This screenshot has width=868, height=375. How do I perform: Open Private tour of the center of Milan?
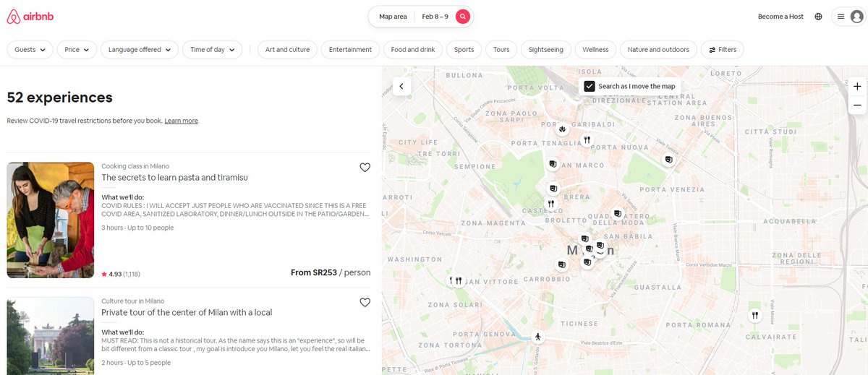pyautogui.click(x=187, y=313)
